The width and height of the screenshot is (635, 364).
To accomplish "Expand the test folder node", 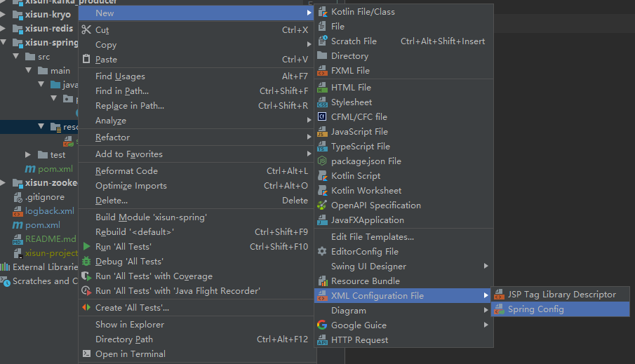I will coord(28,154).
